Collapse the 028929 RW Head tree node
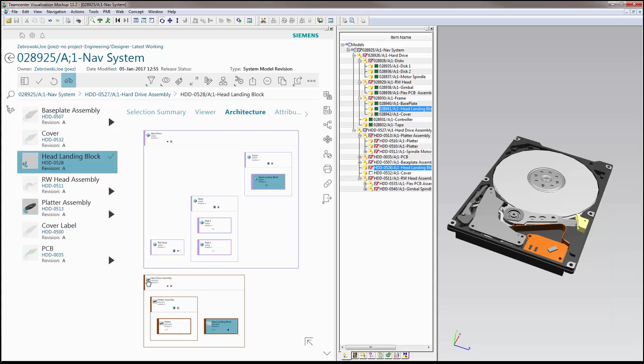 click(x=359, y=83)
